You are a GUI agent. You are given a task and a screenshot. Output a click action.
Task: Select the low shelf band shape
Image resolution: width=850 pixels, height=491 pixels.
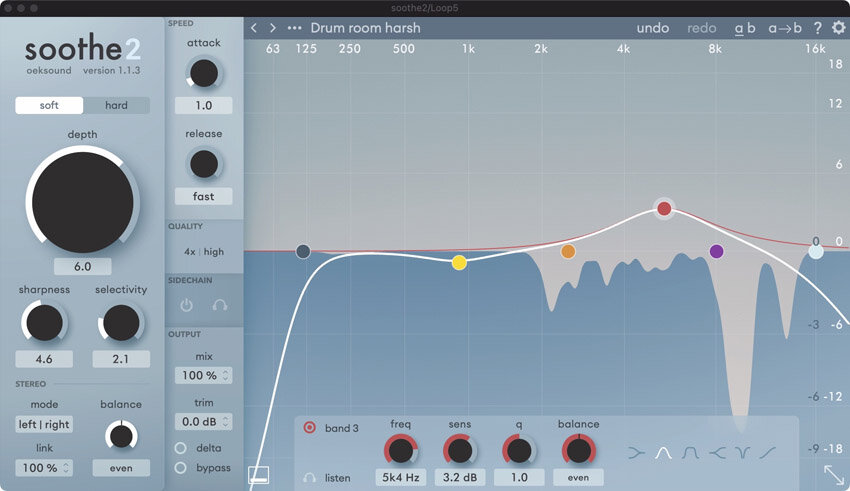pos(636,452)
